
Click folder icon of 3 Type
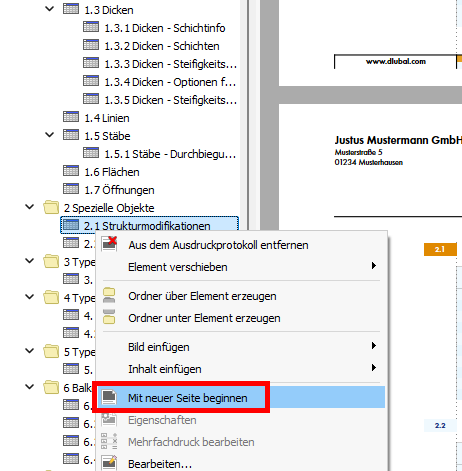(51, 261)
